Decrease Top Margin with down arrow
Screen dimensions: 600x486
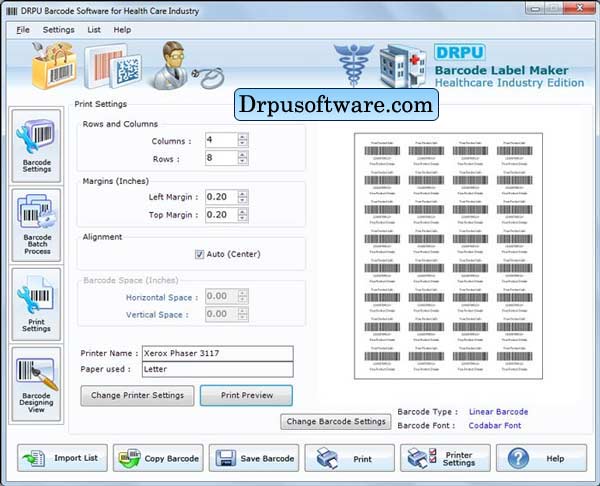point(243,218)
